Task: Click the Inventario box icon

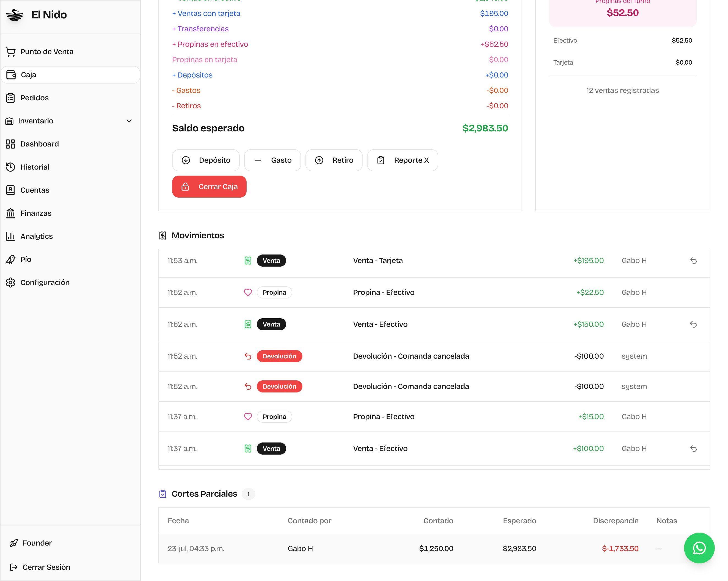Action: tap(9, 121)
